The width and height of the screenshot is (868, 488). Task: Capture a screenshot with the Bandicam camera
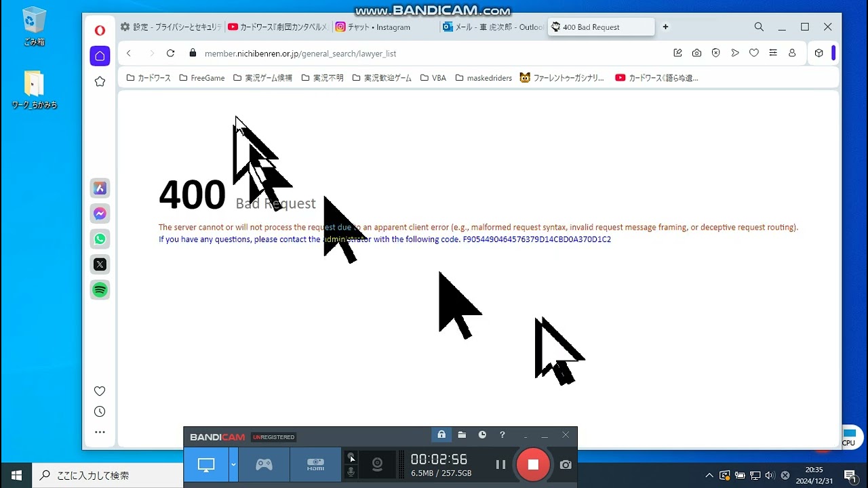566,465
